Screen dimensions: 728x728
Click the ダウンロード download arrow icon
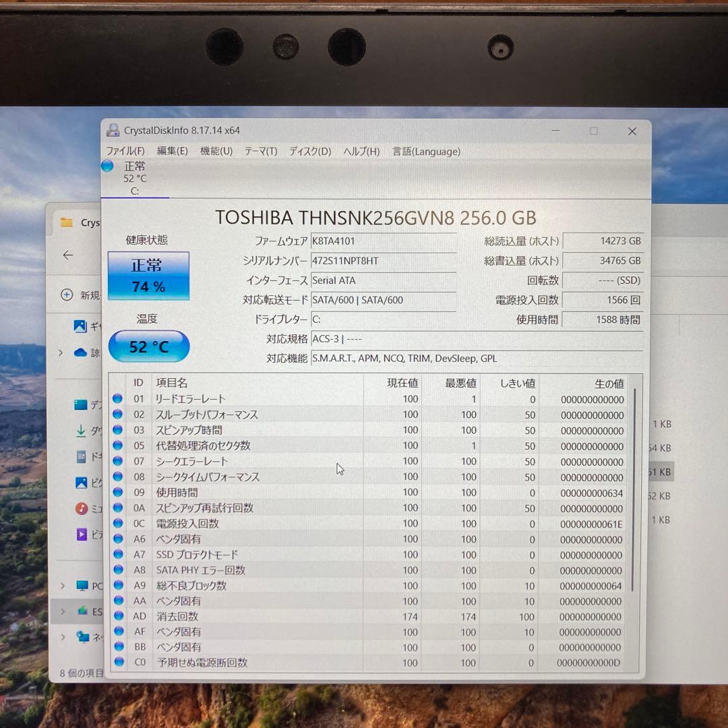pyautogui.click(x=82, y=430)
